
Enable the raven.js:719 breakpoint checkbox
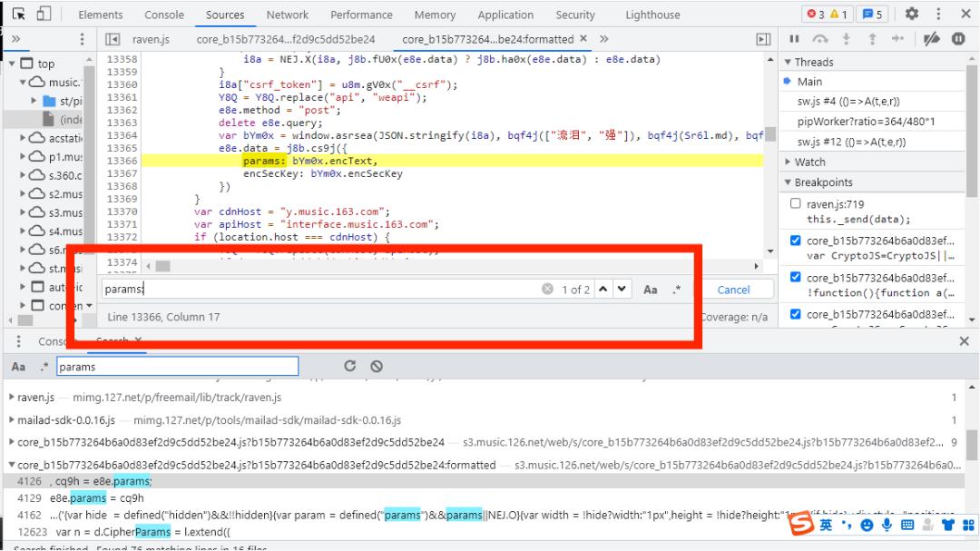pyautogui.click(x=796, y=204)
